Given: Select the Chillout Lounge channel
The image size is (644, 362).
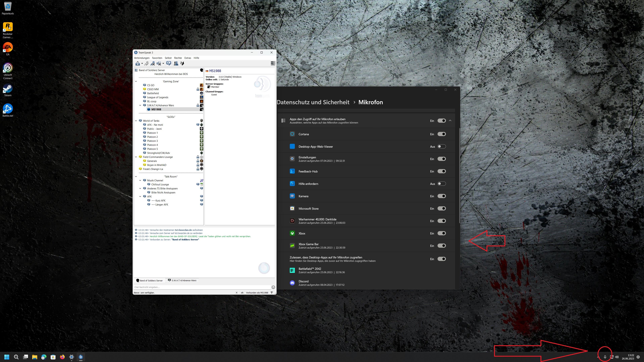Looking at the screenshot, I should [160, 185].
